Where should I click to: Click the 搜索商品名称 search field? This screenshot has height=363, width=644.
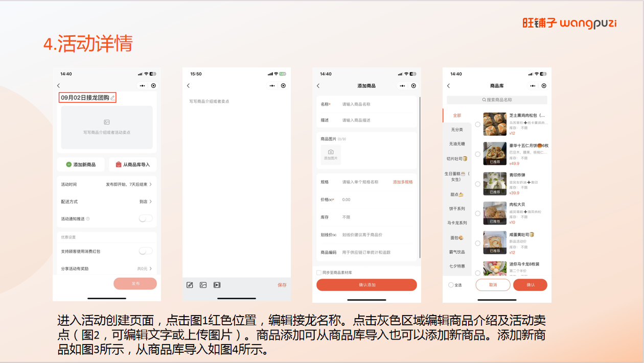click(497, 100)
